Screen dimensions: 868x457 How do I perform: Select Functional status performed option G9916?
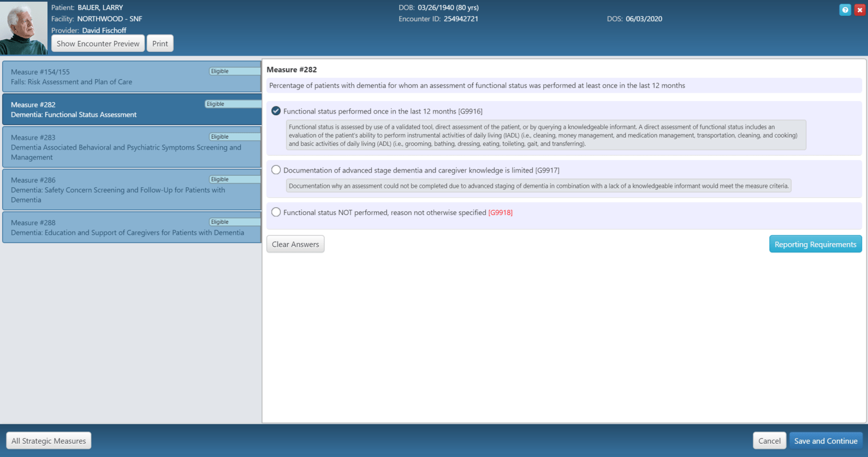[x=276, y=111]
